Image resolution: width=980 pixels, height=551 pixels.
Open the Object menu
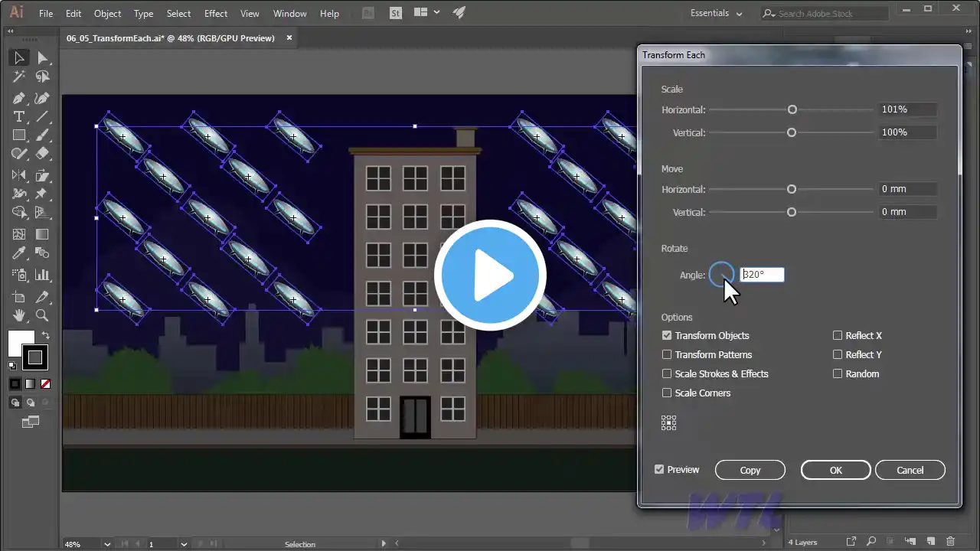pos(107,14)
